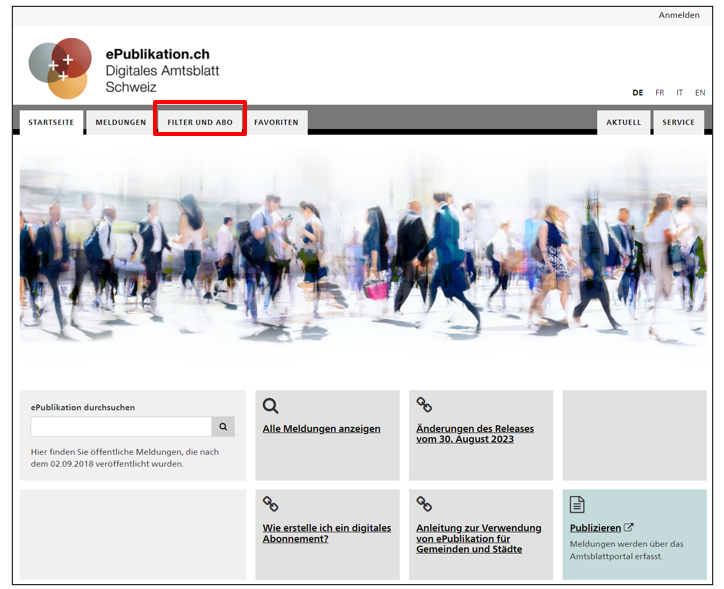Click the Anmelden login link
The image size is (724, 589).
[679, 15]
